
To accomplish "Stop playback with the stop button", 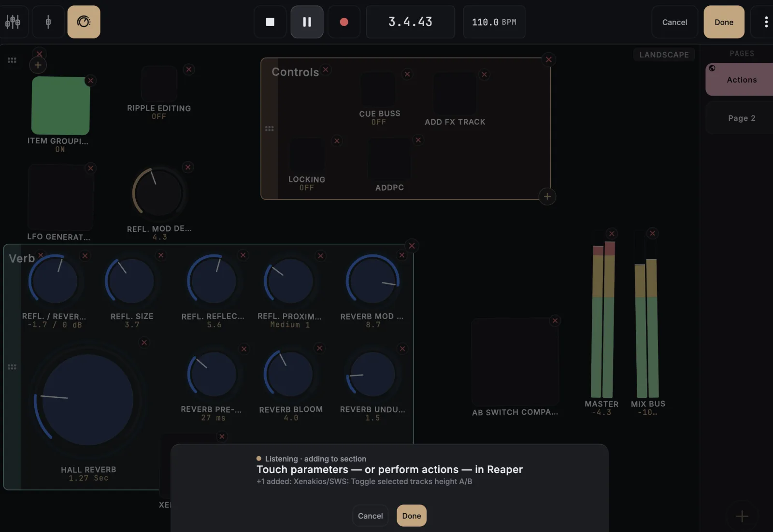I will pos(270,22).
